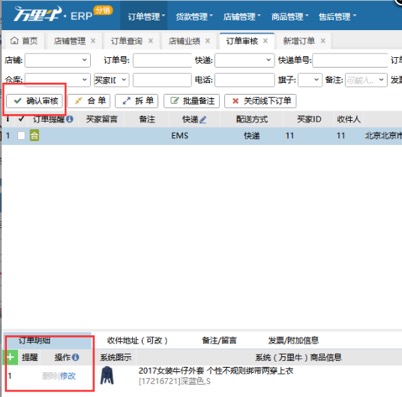Close the 订单审核 tab

265,41
